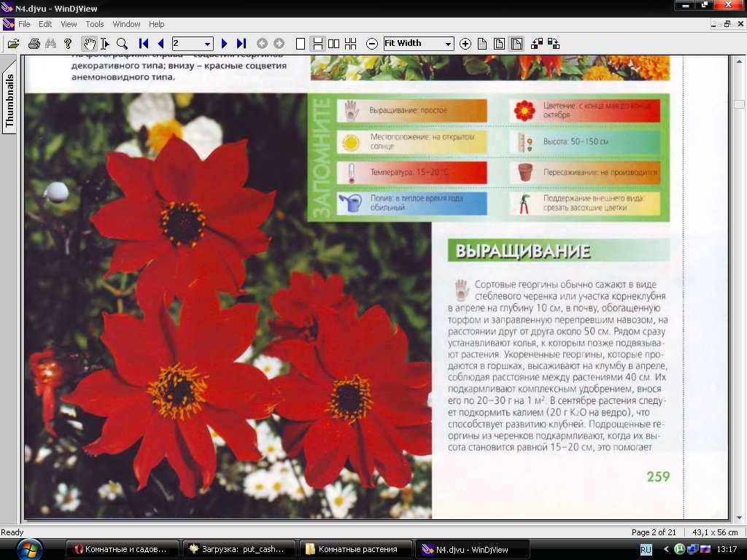Switch to single page layout

click(301, 44)
